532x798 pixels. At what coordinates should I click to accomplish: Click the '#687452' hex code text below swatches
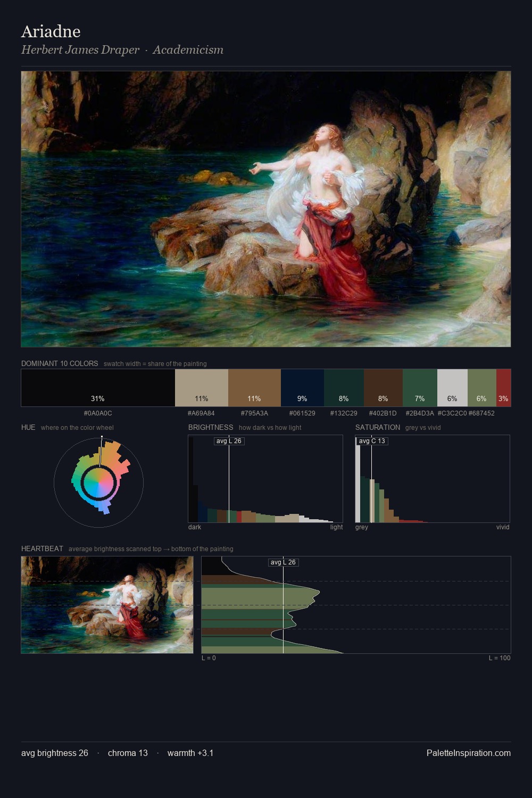[481, 413]
